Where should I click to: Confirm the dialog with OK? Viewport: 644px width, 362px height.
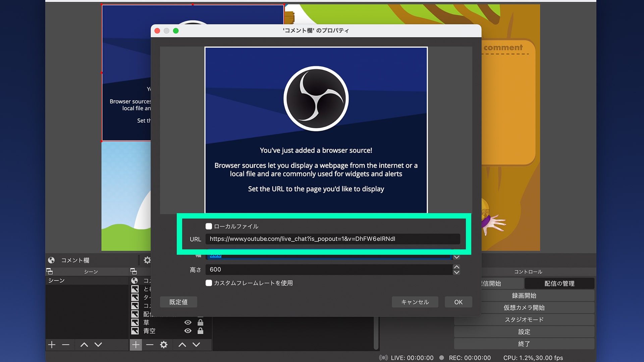coord(458,302)
